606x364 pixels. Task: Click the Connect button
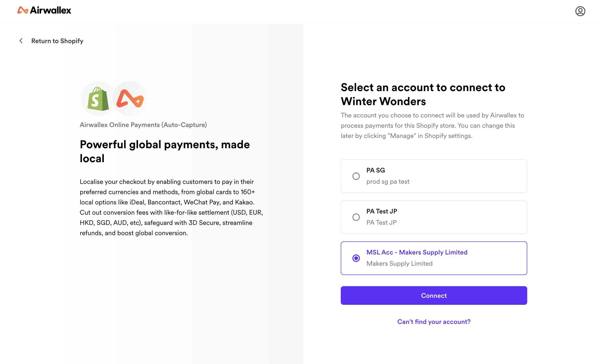tap(434, 295)
